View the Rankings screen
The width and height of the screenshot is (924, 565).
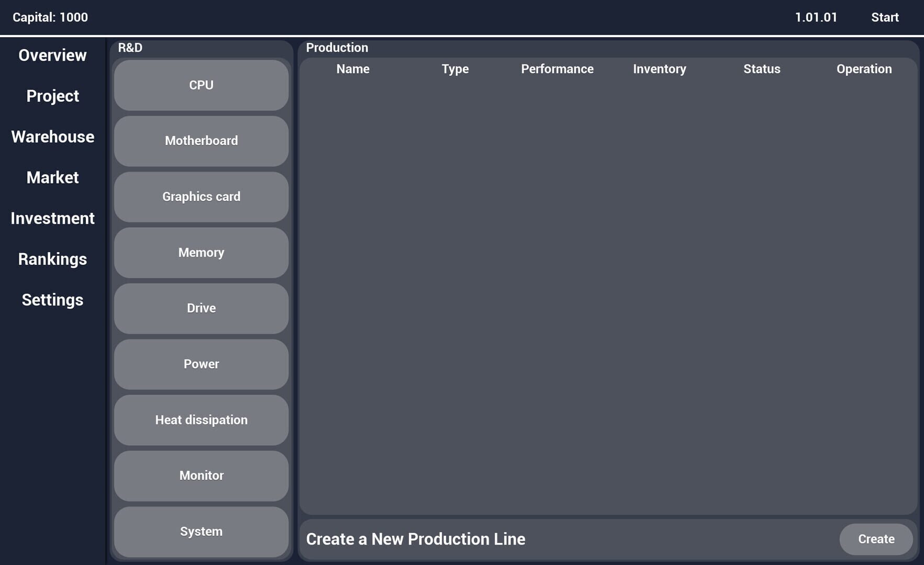tap(52, 259)
